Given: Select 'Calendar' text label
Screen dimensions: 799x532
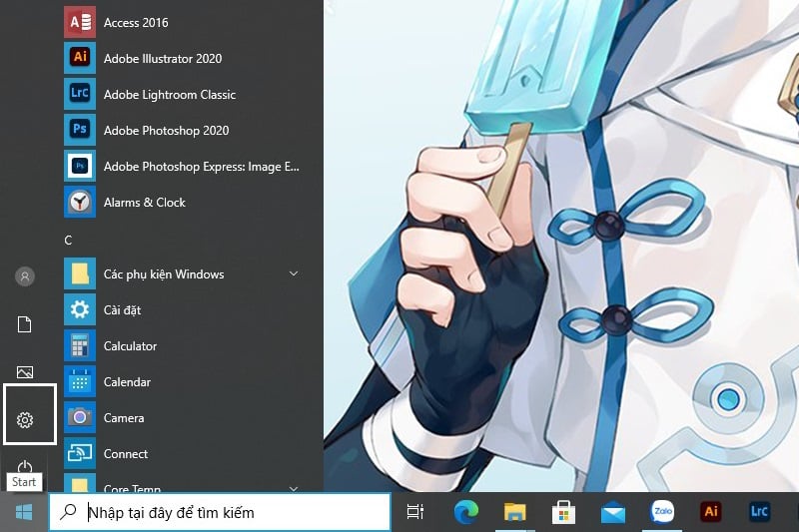Looking at the screenshot, I should pyautogui.click(x=128, y=382).
